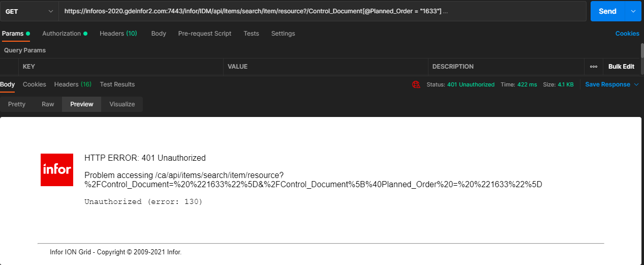Select the Preview view
The image size is (644, 265).
click(82, 104)
